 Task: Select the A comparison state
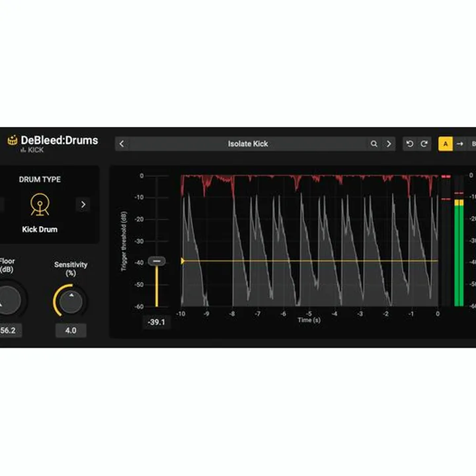point(446,144)
